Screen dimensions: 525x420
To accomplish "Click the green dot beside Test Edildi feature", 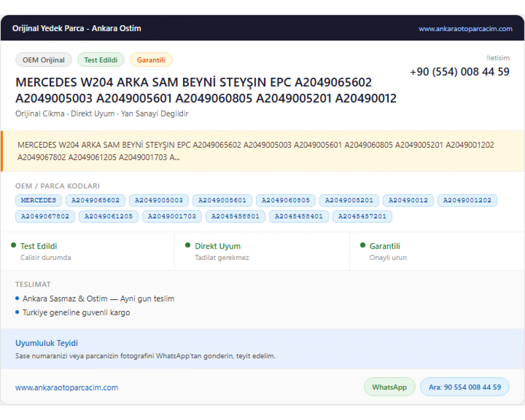I will [13, 245].
